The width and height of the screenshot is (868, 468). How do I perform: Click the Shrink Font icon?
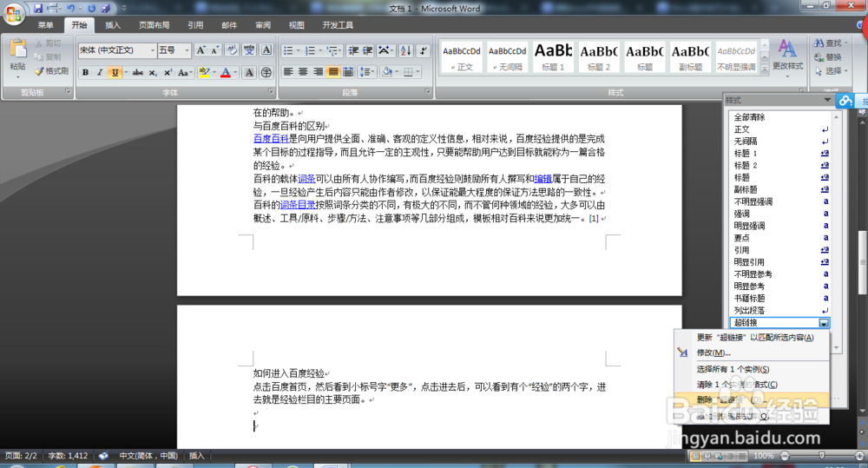click(214, 50)
